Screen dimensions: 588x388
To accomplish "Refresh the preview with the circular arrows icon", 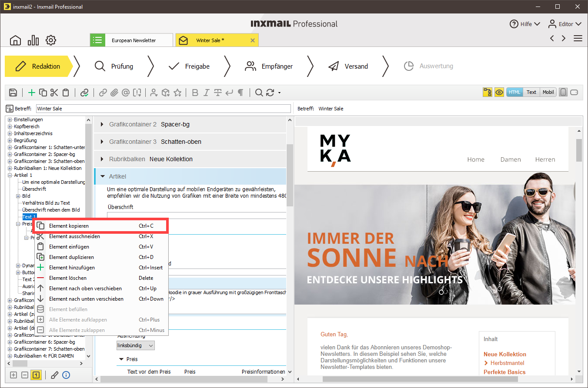I will [270, 92].
